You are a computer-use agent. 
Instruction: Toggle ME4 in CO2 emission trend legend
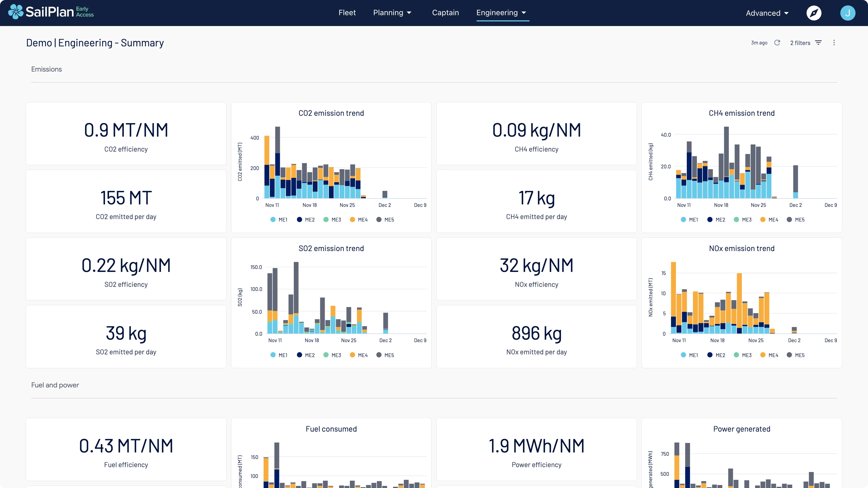point(359,220)
